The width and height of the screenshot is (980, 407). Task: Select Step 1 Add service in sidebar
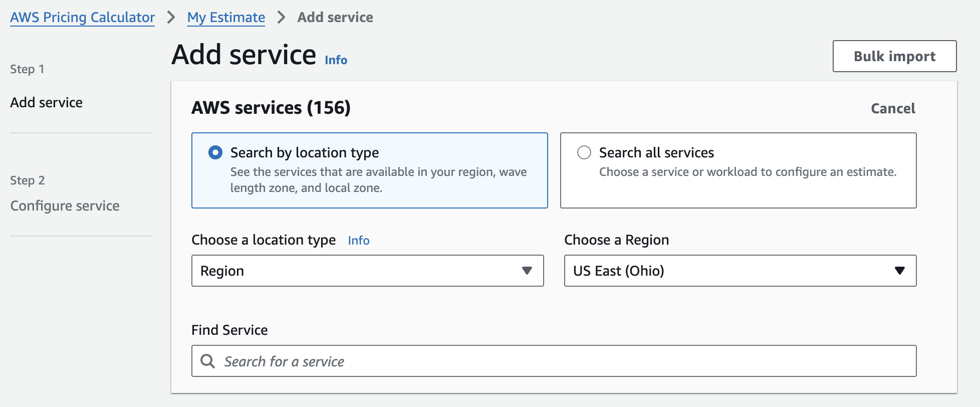point(47,103)
